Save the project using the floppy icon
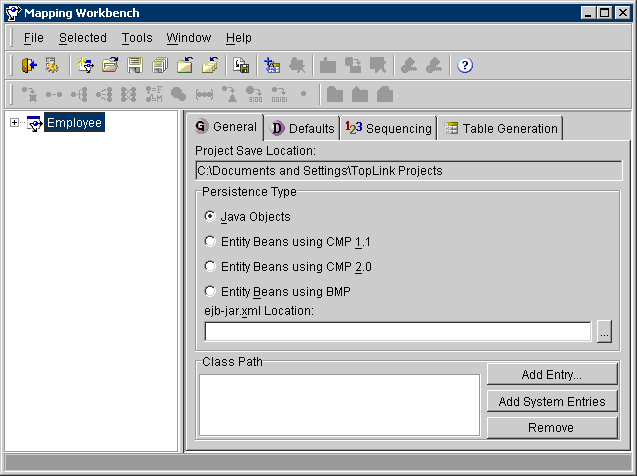Screen dimensions: 637x476 [x=135, y=65]
